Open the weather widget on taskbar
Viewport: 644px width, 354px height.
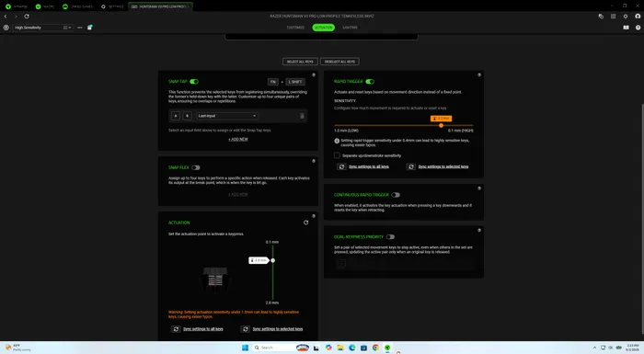point(18,348)
